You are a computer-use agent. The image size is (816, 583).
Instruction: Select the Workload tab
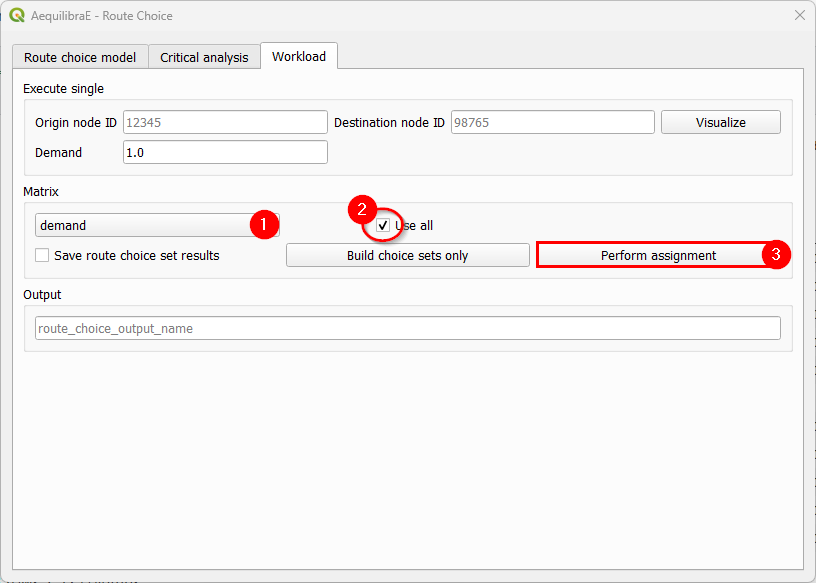[x=299, y=56]
